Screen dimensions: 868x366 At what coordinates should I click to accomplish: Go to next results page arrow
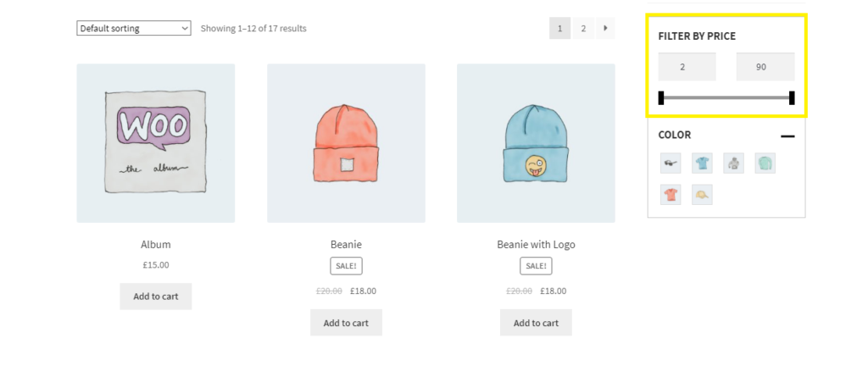[605, 29]
